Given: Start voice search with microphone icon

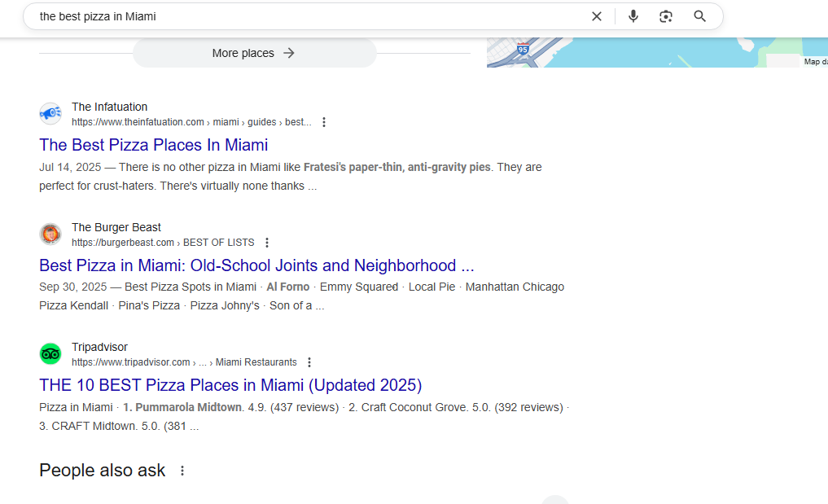Looking at the screenshot, I should pyautogui.click(x=633, y=16).
